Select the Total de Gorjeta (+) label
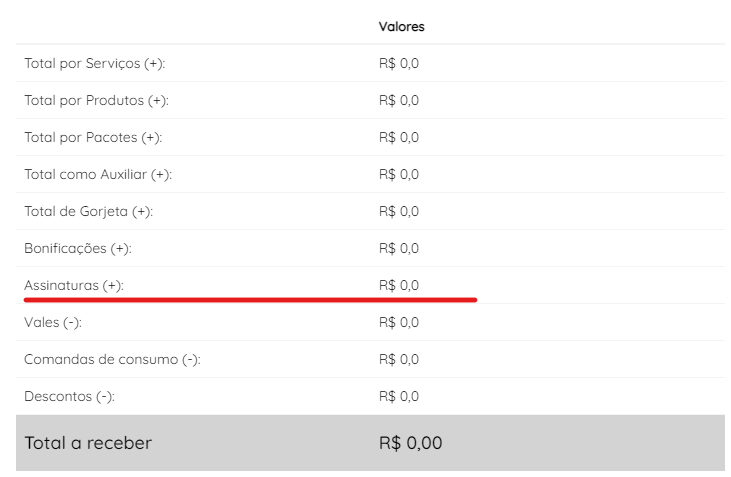Viewport: 731px width, 477px height. pyautogui.click(x=89, y=211)
